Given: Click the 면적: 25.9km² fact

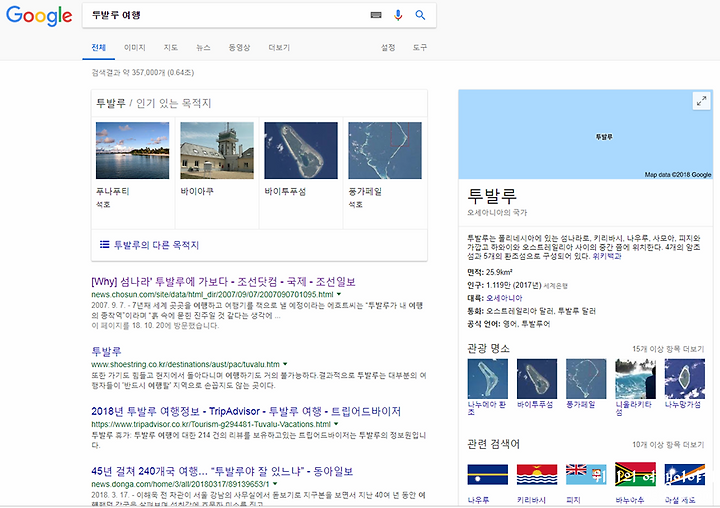Looking at the screenshot, I should coord(489,272).
